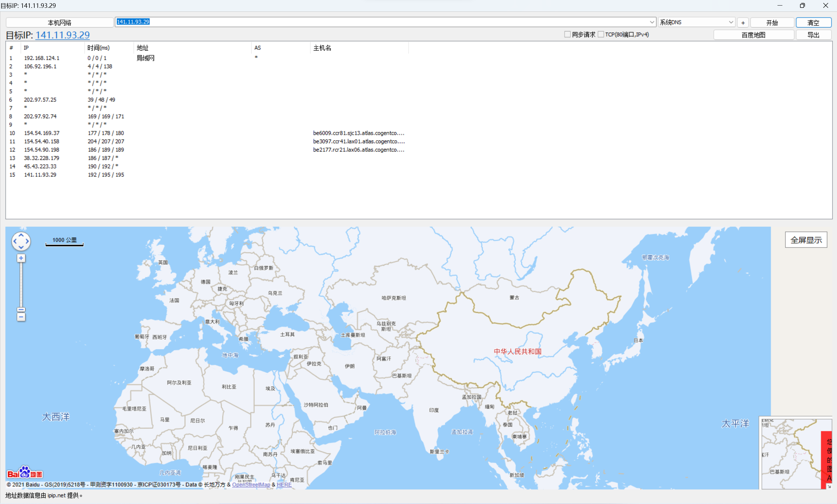Collapse the overview mini-map corner arrow
Image resolution: width=837 pixels, height=504 pixels.
829,486
